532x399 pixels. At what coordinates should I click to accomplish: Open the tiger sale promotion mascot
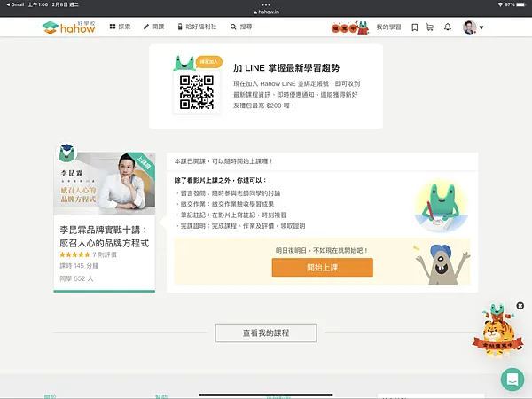(497, 331)
